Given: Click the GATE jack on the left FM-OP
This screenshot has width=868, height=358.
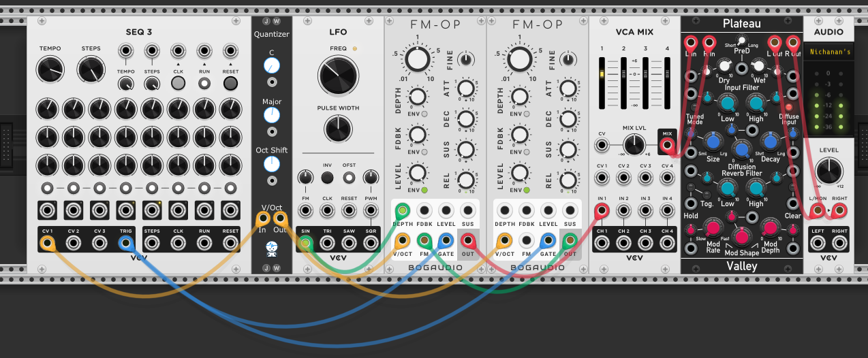Looking at the screenshot, I should pos(446,240).
